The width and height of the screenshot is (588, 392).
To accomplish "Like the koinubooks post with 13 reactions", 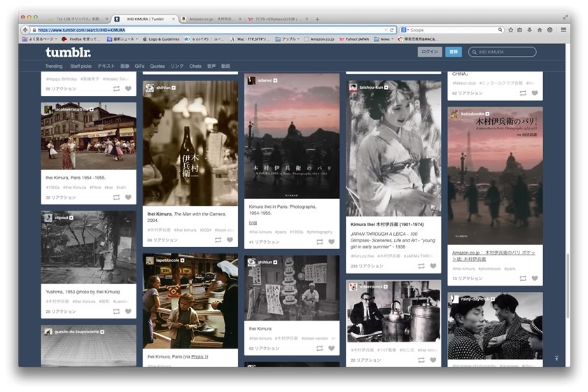I will (x=535, y=279).
